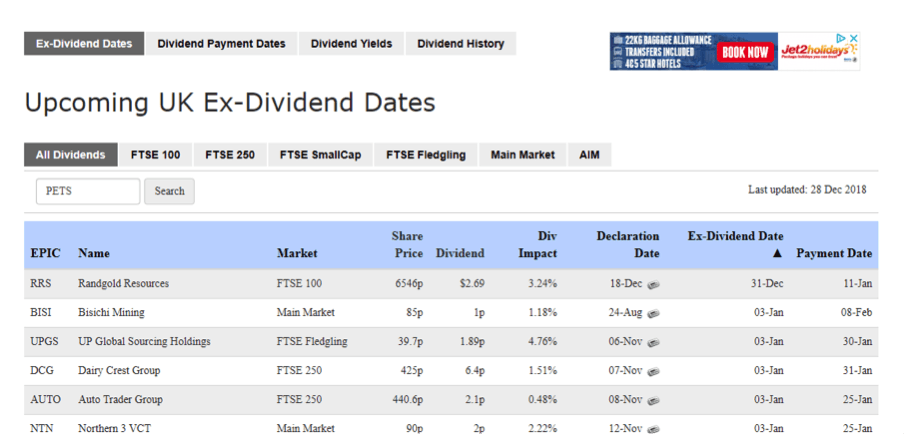Click the Northern 3 VCT name
Image resolution: width=904 pixels, height=434 pixels.
(x=116, y=428)
